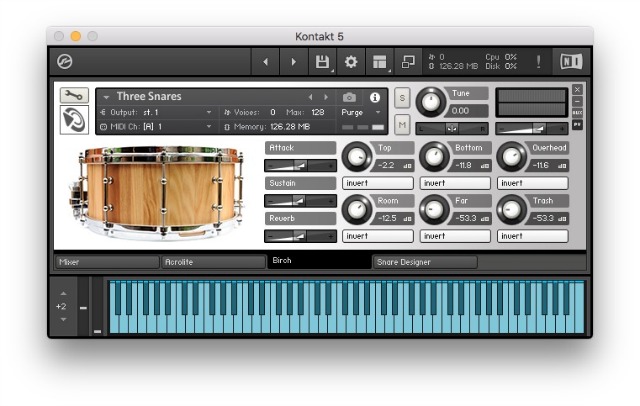Lower keyboard octave with down arrow

[63, 319]
